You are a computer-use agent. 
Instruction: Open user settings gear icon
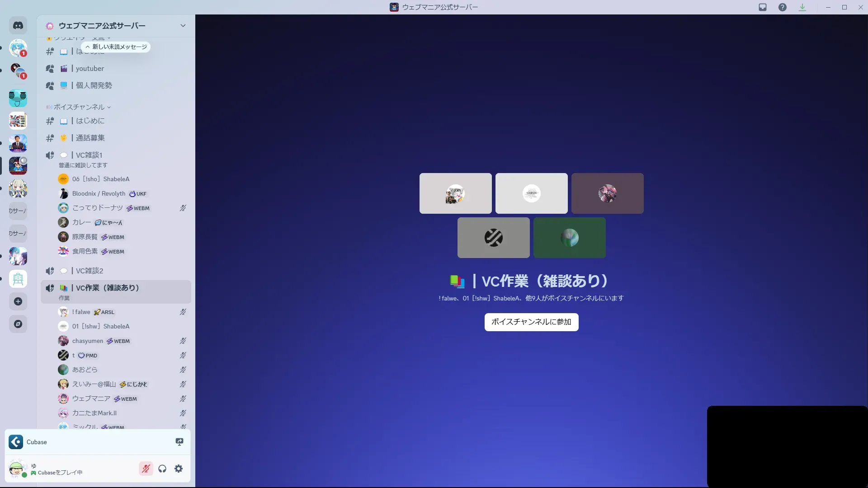tap(179, 469)
